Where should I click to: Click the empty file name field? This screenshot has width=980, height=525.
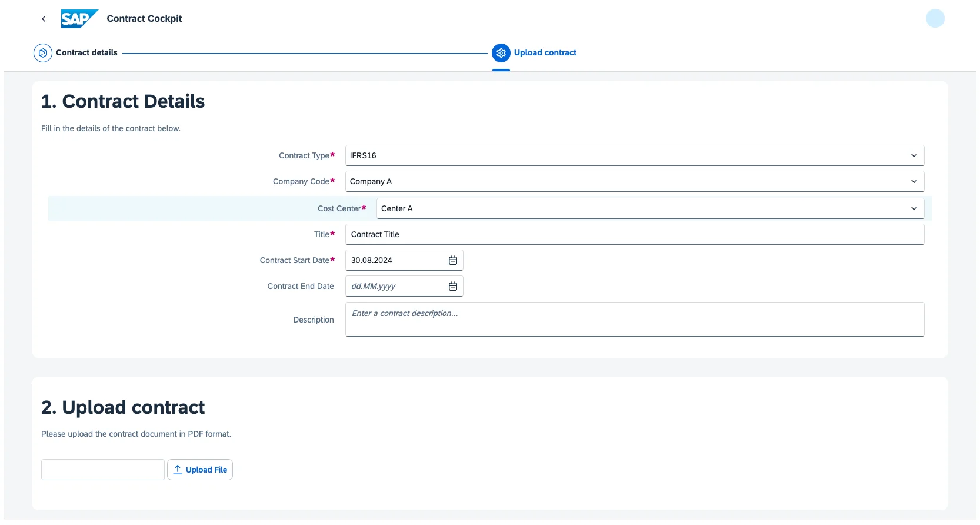point(103,470)
